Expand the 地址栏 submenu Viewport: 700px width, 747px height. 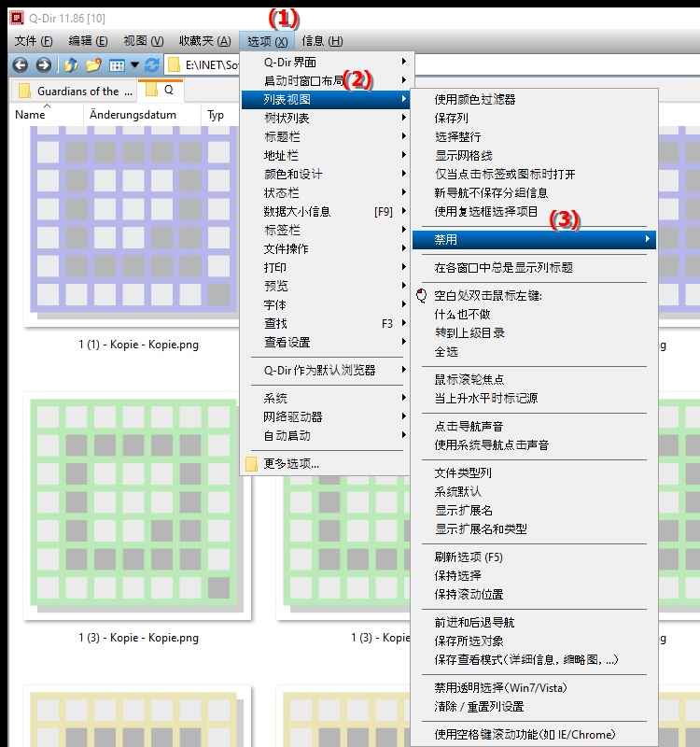point(326,155)
